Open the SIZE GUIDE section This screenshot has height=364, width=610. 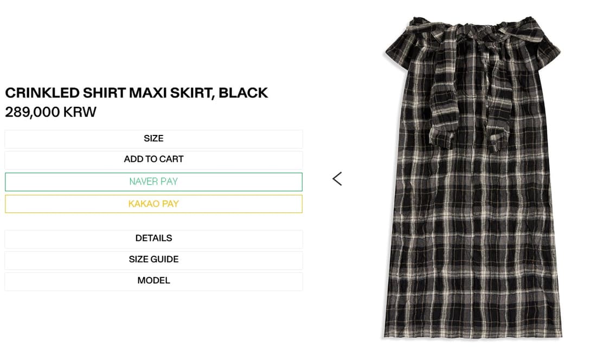click(x=153, y=259)
